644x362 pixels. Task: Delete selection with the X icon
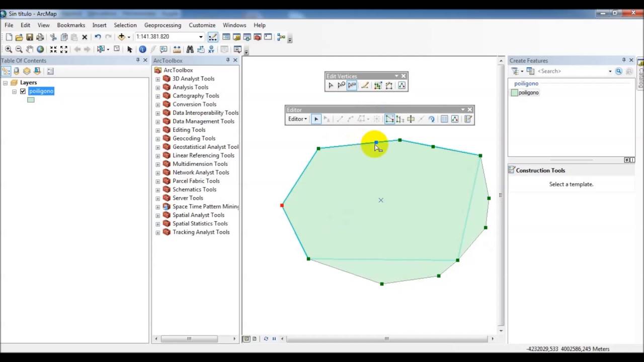point(85,37)
